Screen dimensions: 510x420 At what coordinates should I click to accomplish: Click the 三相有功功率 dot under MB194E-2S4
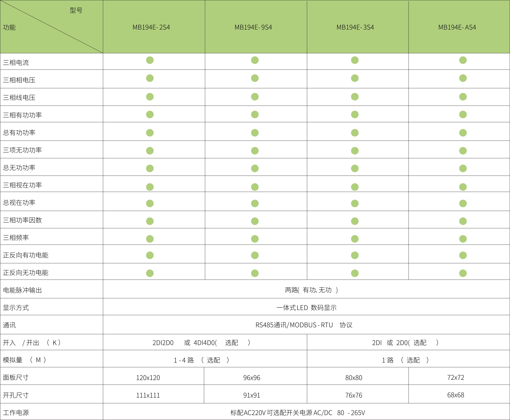[x=150, y=114]
